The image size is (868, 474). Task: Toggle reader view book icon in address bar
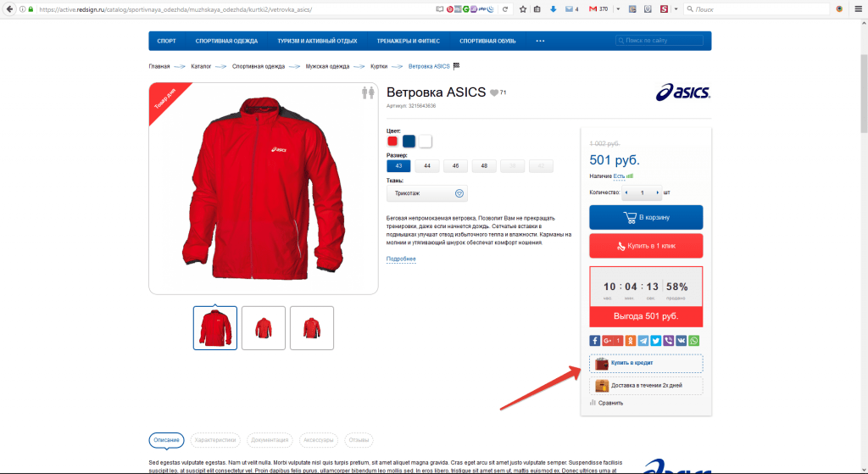pos(440,8)
